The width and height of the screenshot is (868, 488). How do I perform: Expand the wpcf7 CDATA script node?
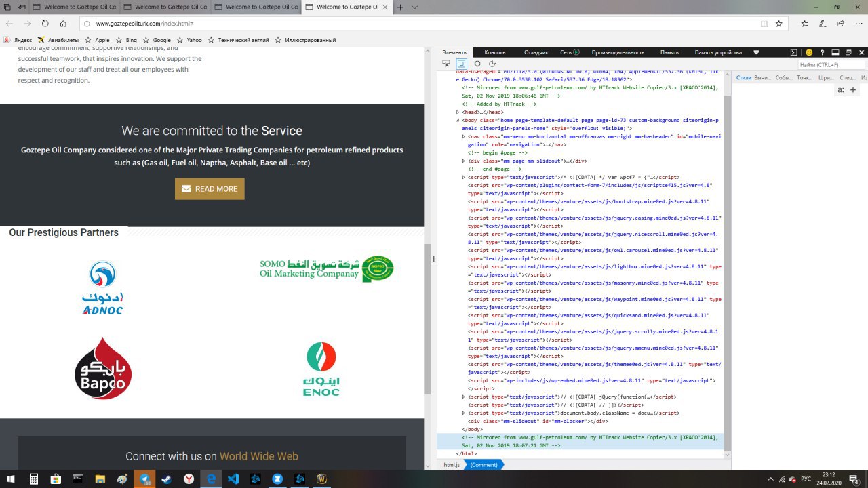tap(464, 177)
